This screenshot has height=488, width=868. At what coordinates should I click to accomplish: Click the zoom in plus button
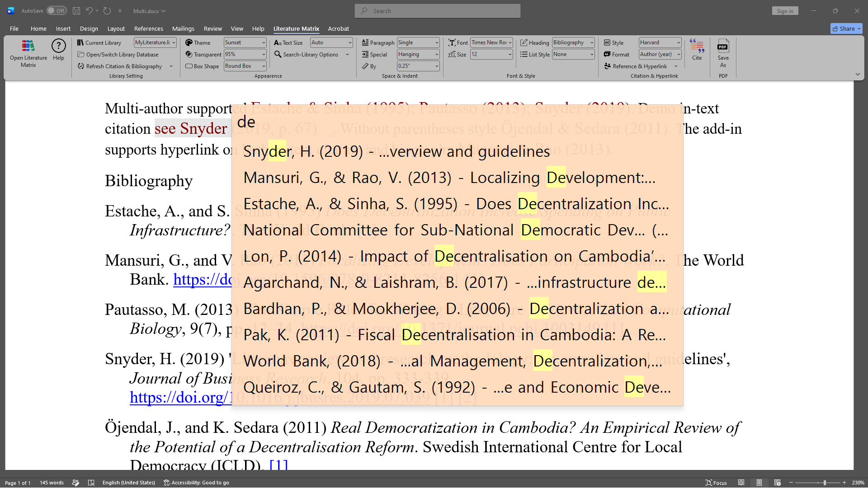point(844,483)
